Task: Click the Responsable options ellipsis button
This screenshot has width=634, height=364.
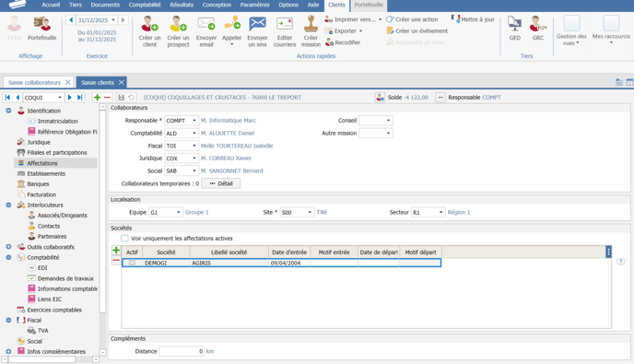Action: [x=440, y=98]
